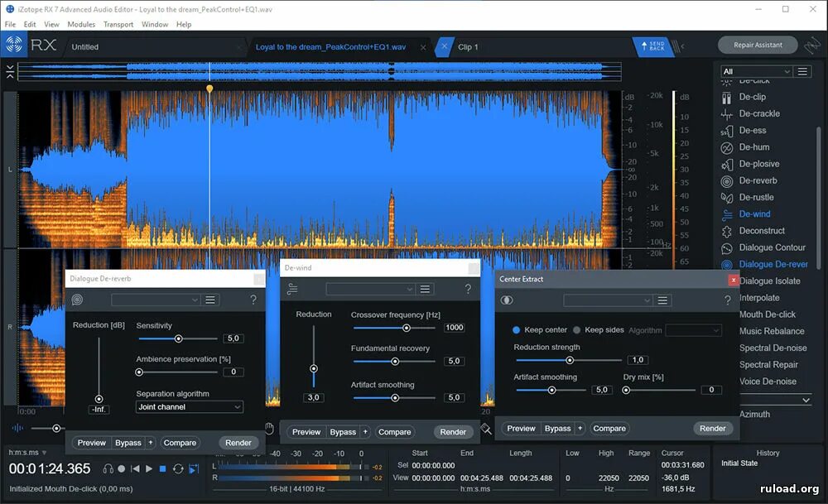Click the Repair Assistant button
The height and width of the screenshot is (504, 828).
coord(758,45)
